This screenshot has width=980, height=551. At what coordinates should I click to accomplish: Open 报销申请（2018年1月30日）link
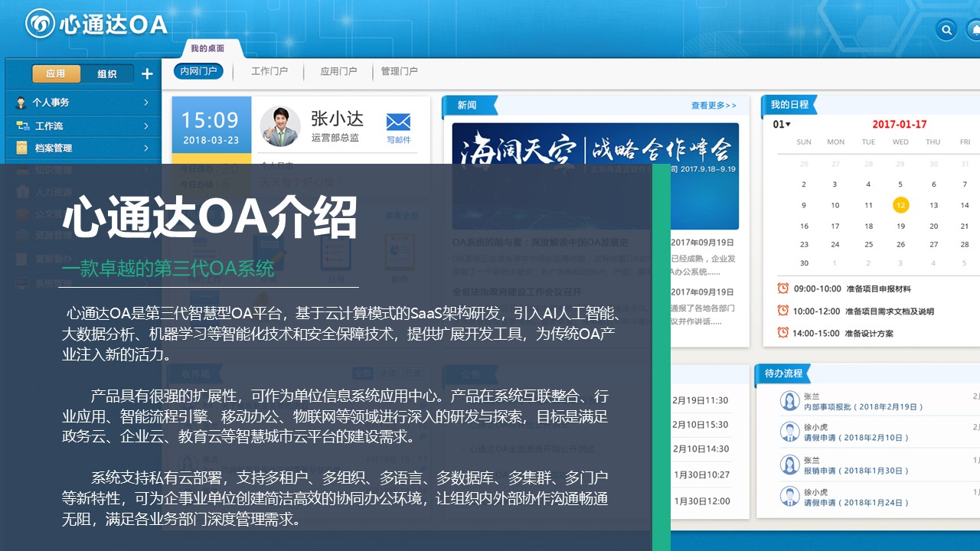point(856,470)
